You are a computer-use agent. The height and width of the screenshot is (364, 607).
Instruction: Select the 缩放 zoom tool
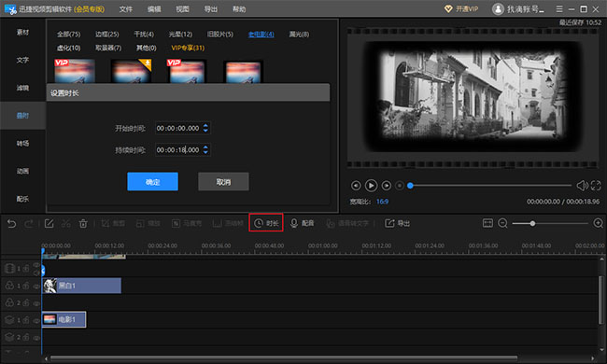[x=148, y=224]
